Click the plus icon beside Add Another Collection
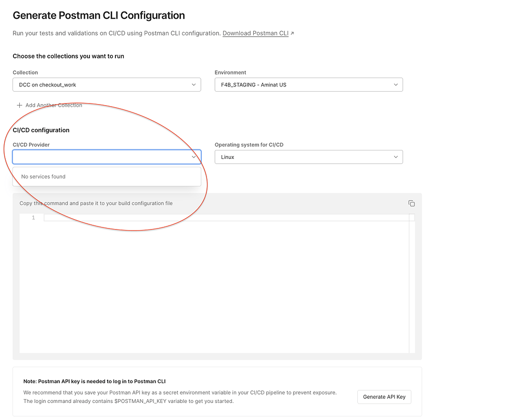 (19, 105)
